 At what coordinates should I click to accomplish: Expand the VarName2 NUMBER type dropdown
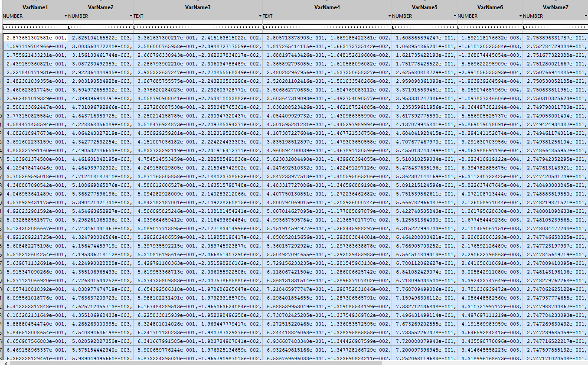[x=131, y=16]
